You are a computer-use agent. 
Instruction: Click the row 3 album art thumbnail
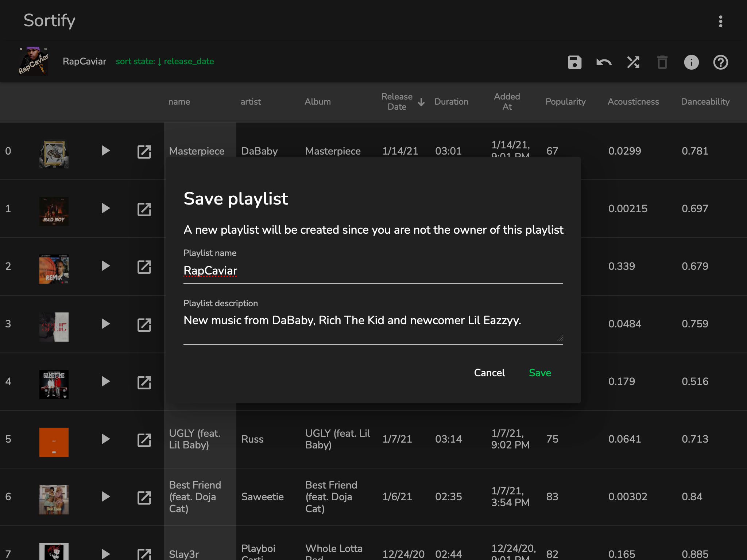click(54, 327)
